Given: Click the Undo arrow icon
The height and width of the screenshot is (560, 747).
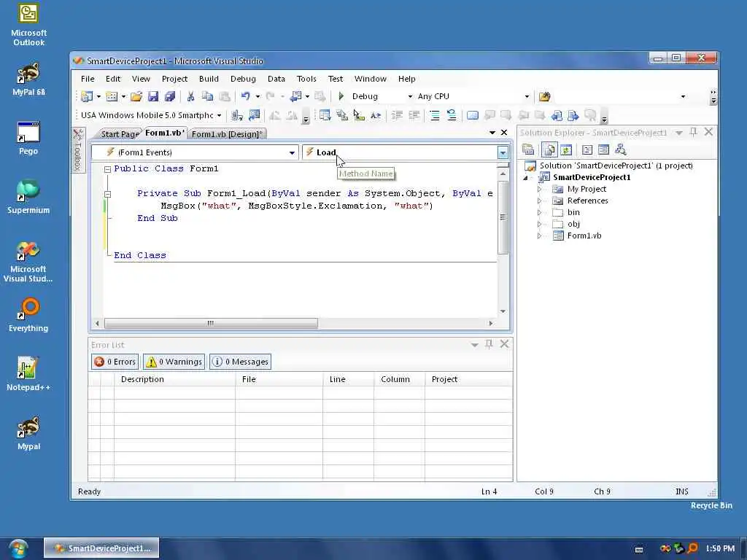Looking at the screenshot, I should [245, 97].
